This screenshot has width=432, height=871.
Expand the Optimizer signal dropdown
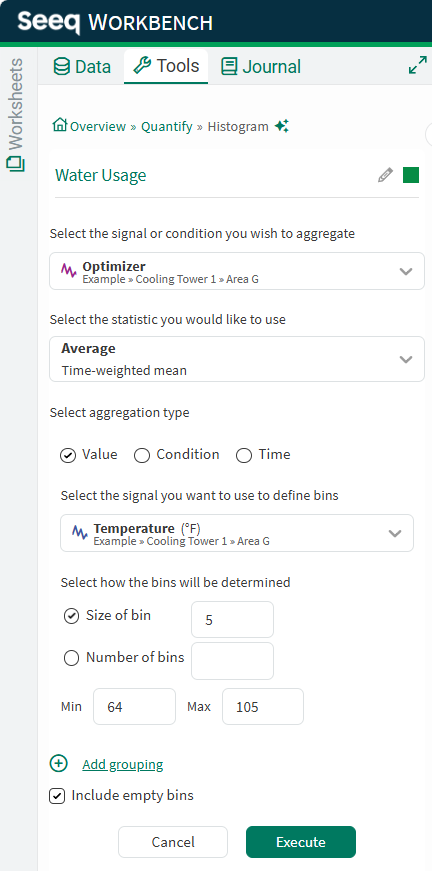(x=237, y=271)
